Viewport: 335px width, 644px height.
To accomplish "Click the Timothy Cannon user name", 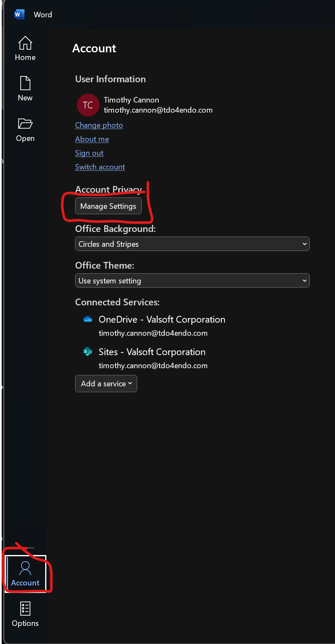I will (x=131, y=100).
